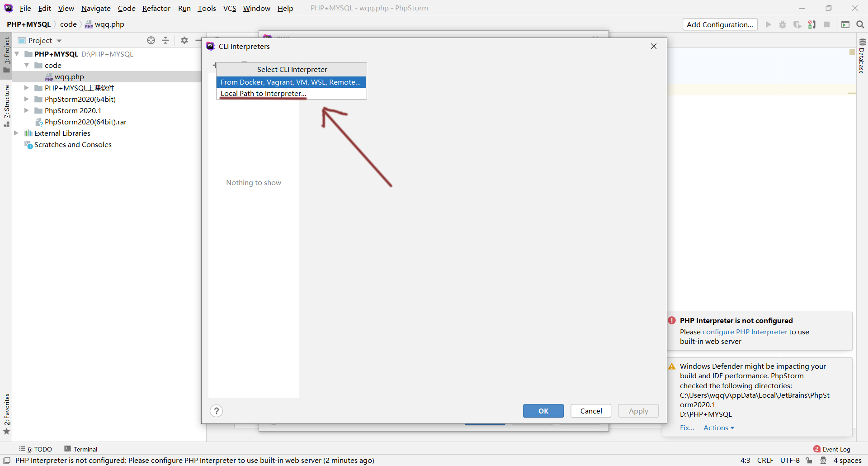Open the Terminal tool window

point(80,449)
